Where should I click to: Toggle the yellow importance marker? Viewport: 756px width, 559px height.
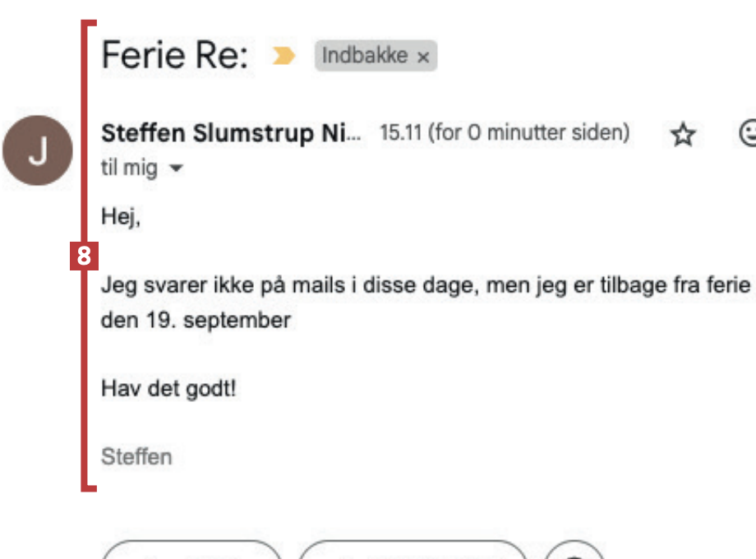(283, 56)
